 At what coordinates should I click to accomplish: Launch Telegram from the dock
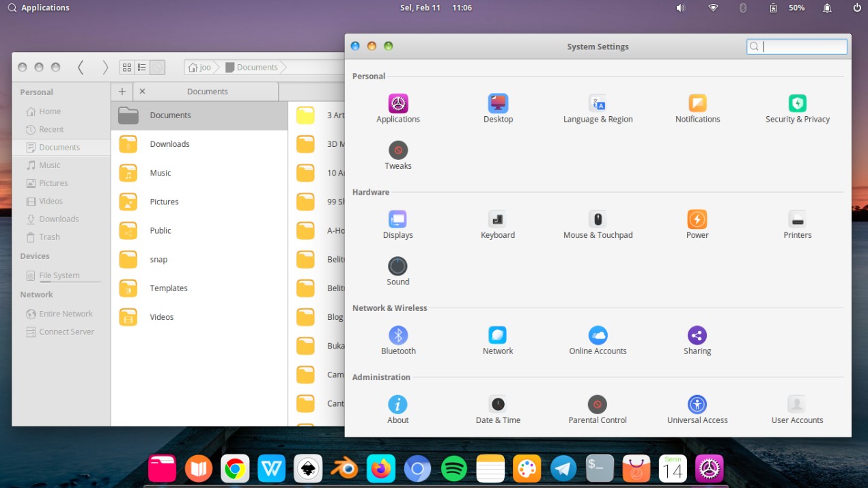point(563,469)
